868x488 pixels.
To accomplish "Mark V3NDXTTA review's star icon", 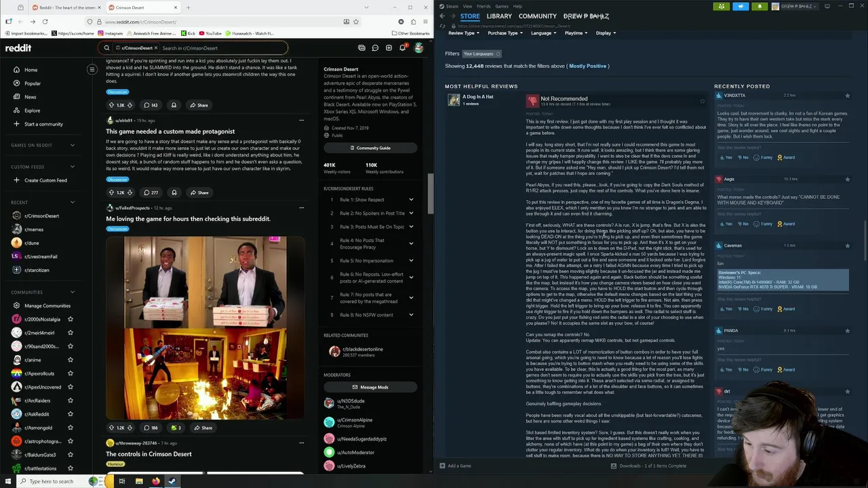I will [x=847, y=96].
